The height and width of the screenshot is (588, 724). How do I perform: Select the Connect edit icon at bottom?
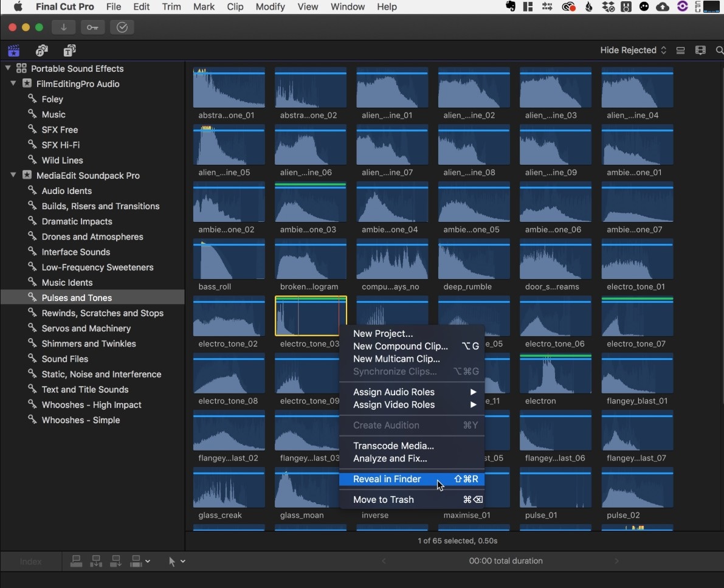click(x=76, y=561)
